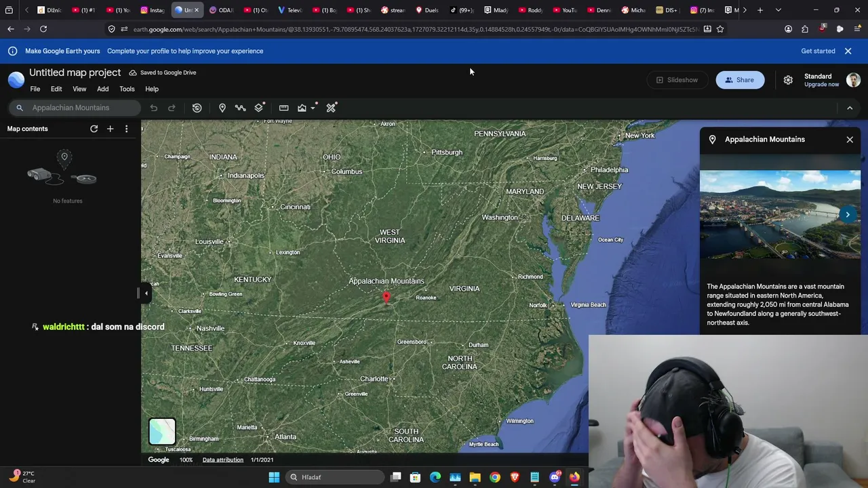This screenshot has width=868, height=488.
Task: Open the layers tile overlay tool
Action: click(258, 108)
